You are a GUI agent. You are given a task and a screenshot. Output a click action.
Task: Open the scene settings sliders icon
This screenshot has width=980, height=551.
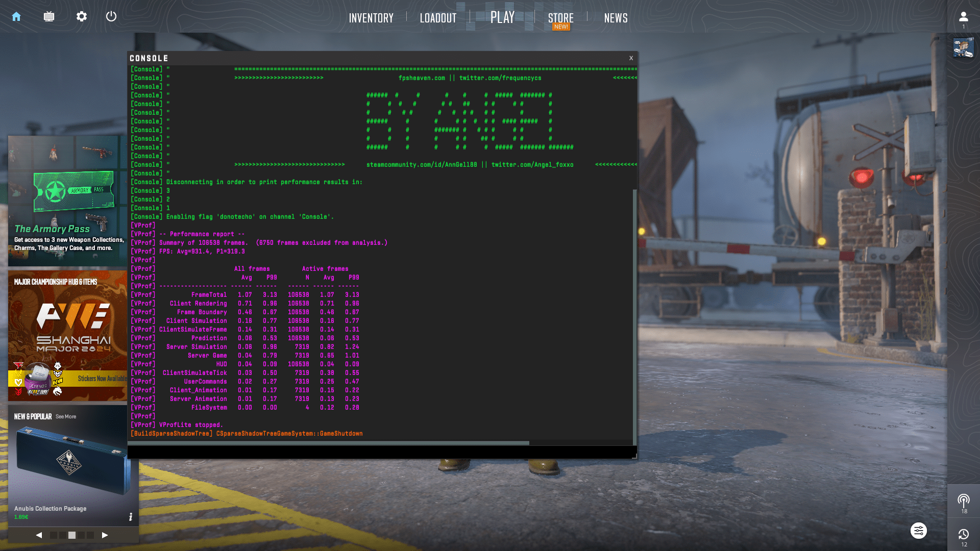919,531
